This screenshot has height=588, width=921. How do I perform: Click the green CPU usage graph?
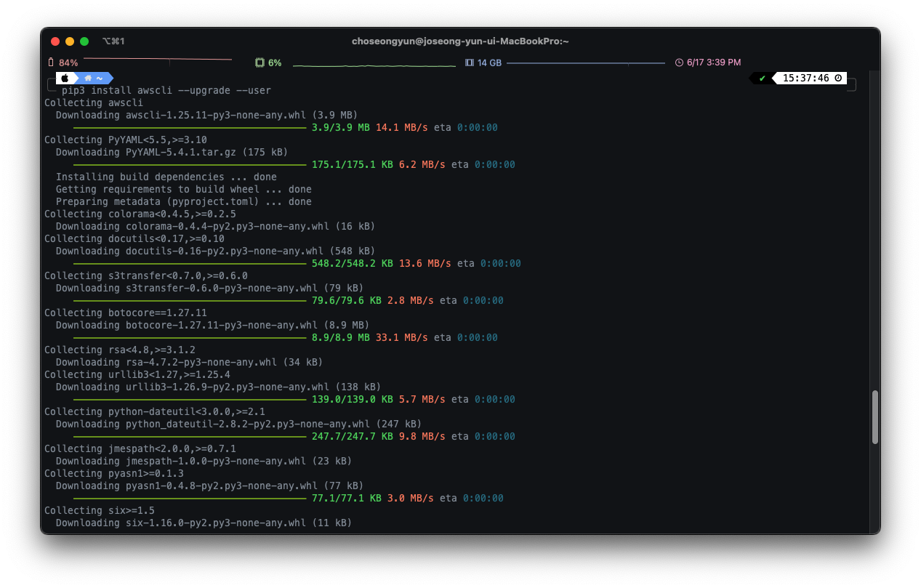[374, 65]
